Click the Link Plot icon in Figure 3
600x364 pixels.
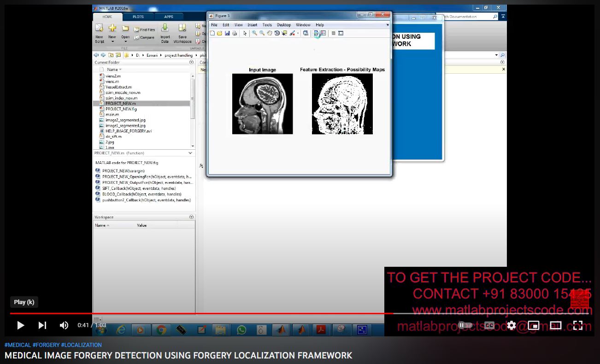tap(306, 33)
